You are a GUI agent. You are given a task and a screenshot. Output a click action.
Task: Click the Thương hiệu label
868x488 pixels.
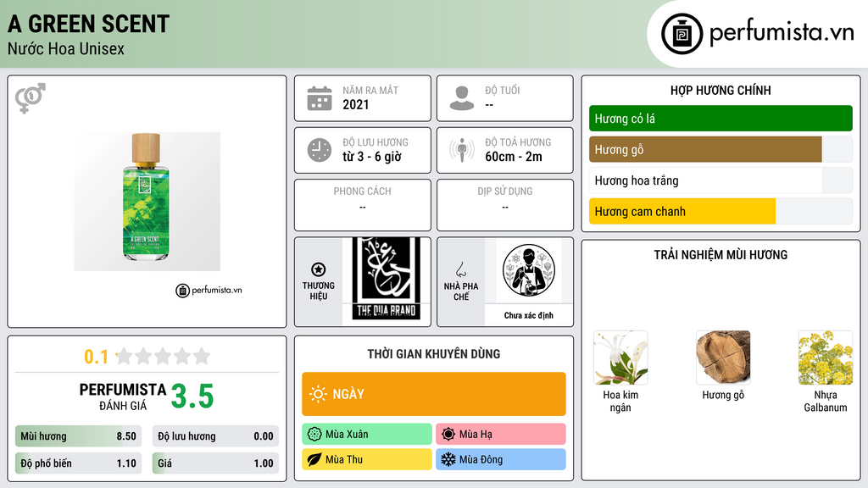pyautogui.click(x=319, y=291)
